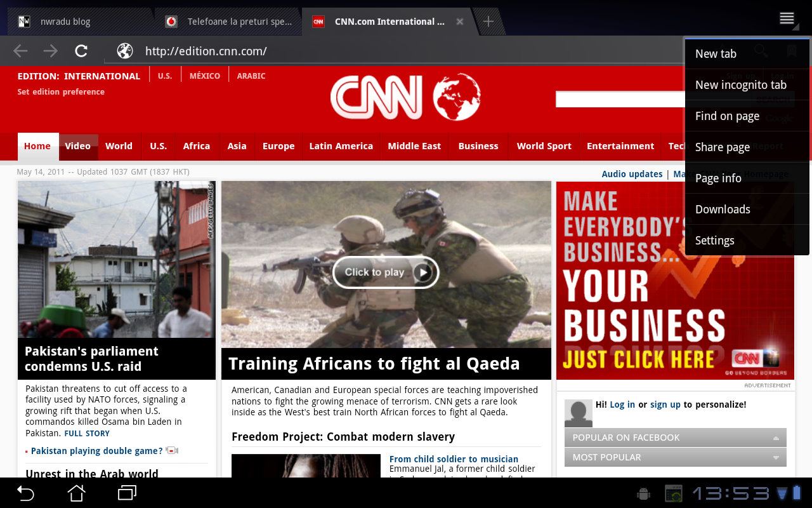
Task: Tap the Android Back button in system bar
Action: point(25,493)
